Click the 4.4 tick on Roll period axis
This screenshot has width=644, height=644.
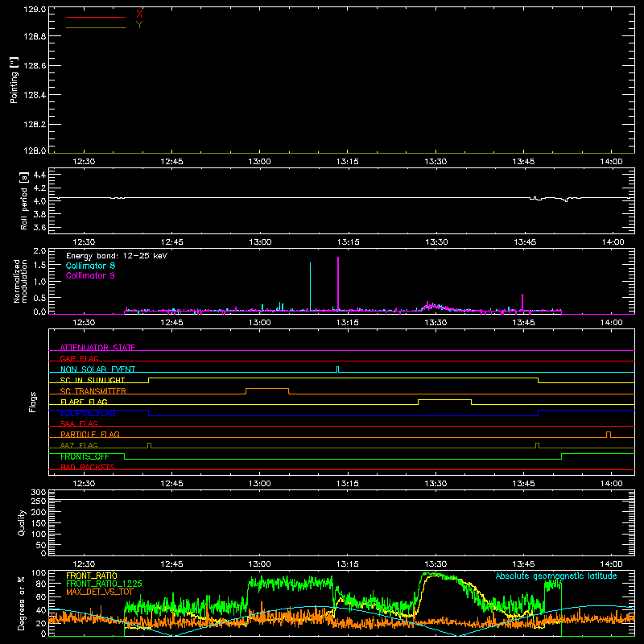pos(39,175)
